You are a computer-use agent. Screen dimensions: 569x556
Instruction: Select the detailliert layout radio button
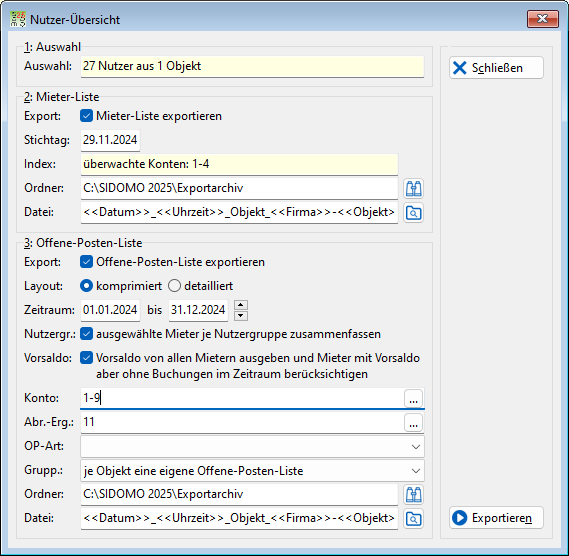point(174,286)
